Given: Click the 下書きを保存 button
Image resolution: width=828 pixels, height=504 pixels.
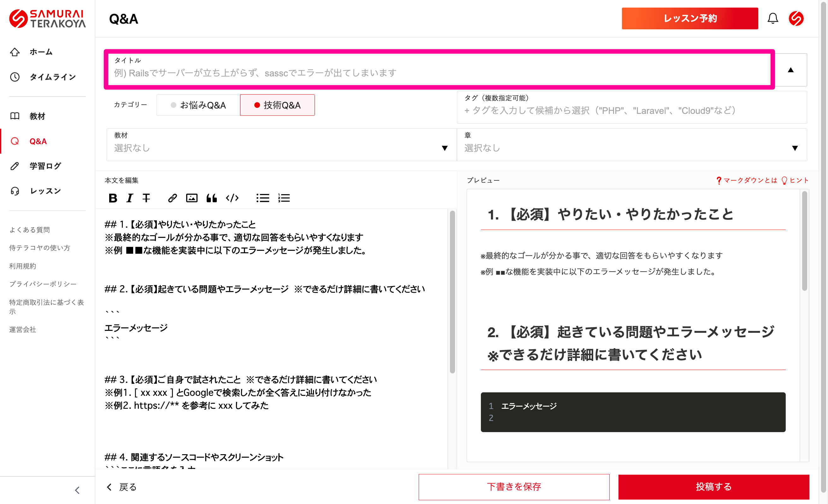Looking at the screenshot, I should [x=513, y=487].
